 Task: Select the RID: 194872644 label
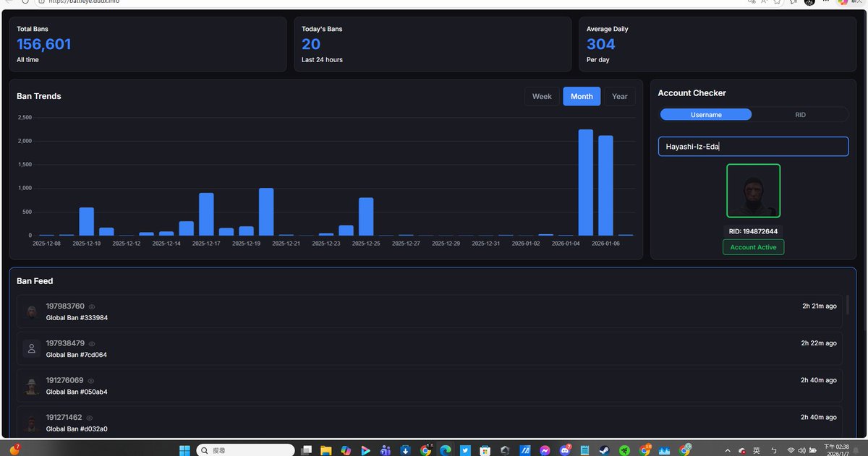click(753, 231)
